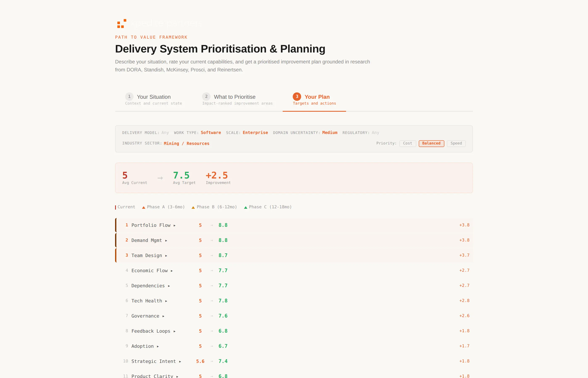Expand the Team Design item
The image size is (588, 378).
tap(166, 255)
